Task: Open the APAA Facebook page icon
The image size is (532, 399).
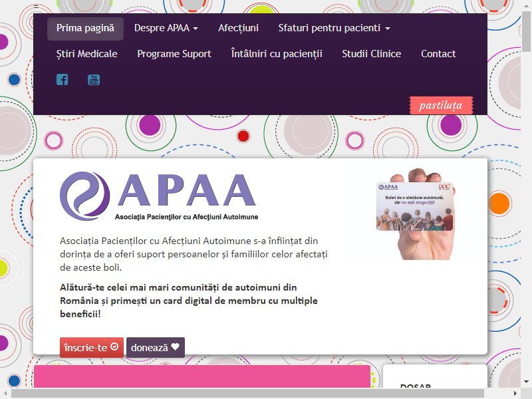Action: point(62,79)
